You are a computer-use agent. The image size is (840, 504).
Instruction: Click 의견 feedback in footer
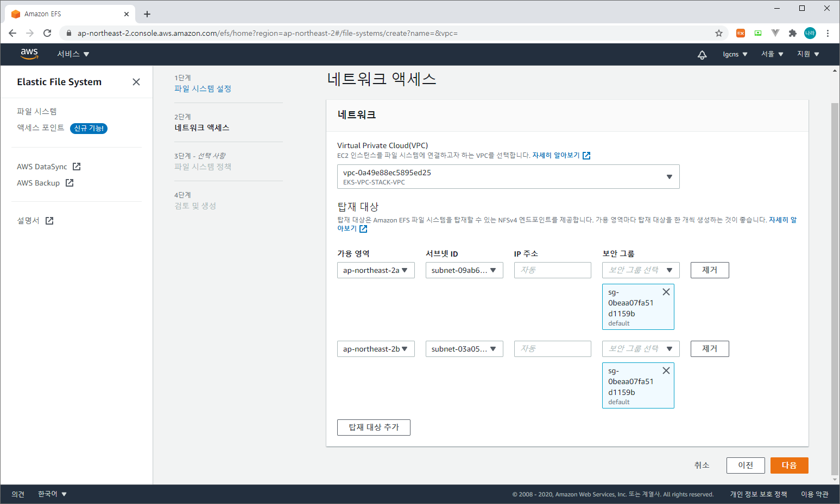pyautogui.click(x=18, y=494)
